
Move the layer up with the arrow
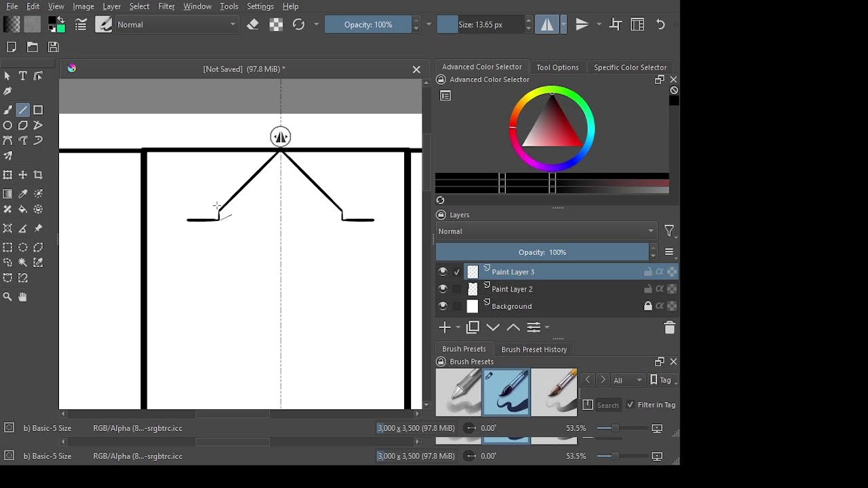coord(513,327)
